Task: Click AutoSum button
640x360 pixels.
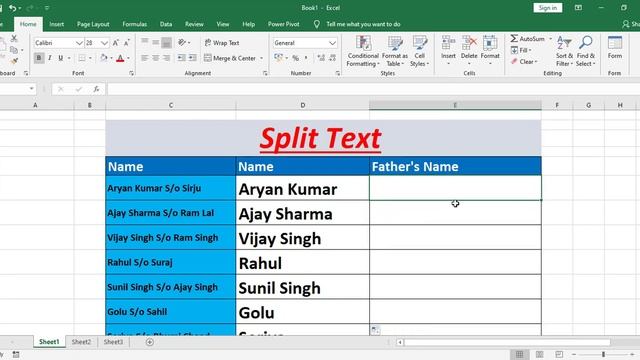Action: 527,39
